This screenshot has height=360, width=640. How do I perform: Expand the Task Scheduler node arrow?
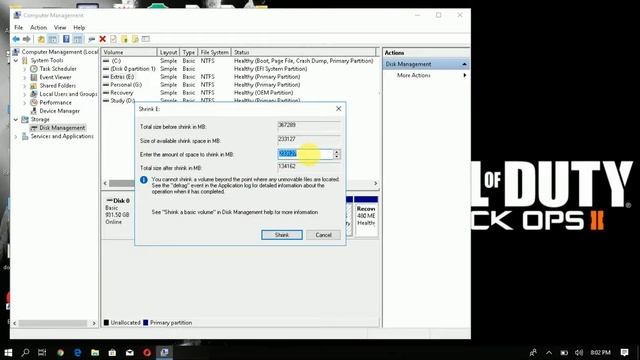pyautogui.click(x=24, y=69)
